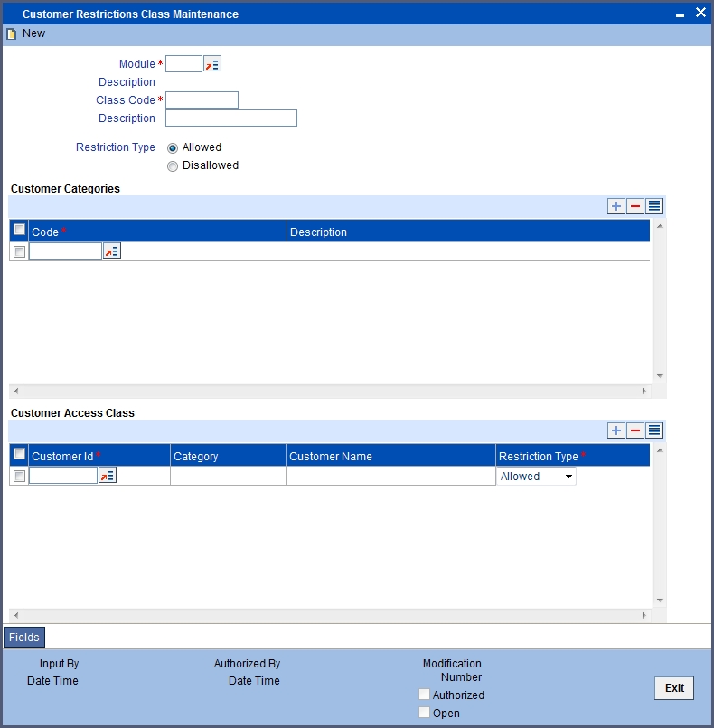This screenshot has height=728, width=714.
Task: Click the Description column header in Customer Categories
Action: tap(468, 232)
